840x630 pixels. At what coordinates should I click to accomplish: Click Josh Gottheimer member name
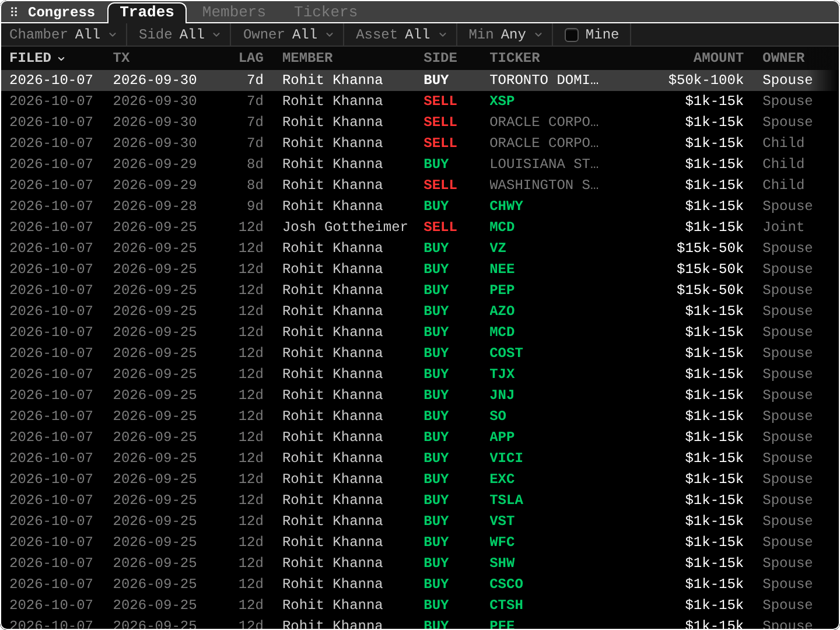tap(345, 227)
